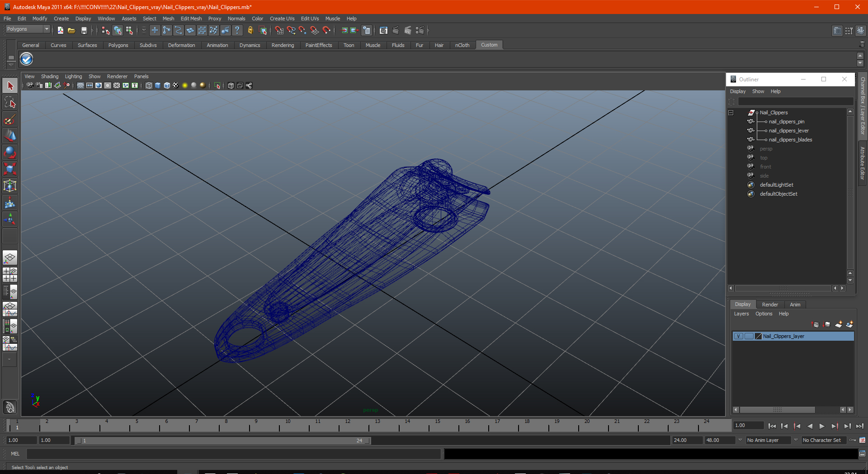
Task: Switch to single perspective view layout
Action: coord(10,258)
